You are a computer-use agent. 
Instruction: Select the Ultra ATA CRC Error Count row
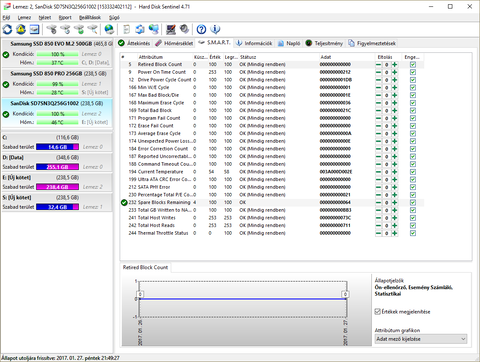[272, 179]
